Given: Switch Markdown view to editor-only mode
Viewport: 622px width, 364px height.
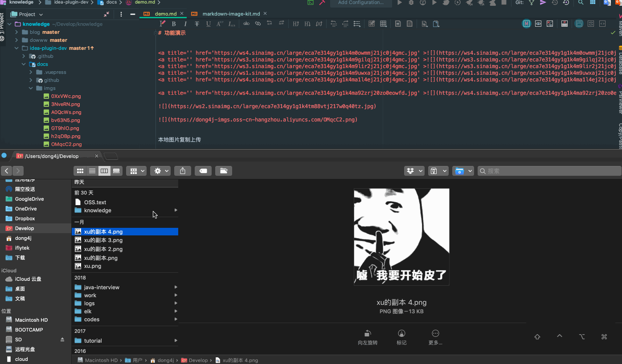Looking at the screenshot, I should tap(526, 24).
